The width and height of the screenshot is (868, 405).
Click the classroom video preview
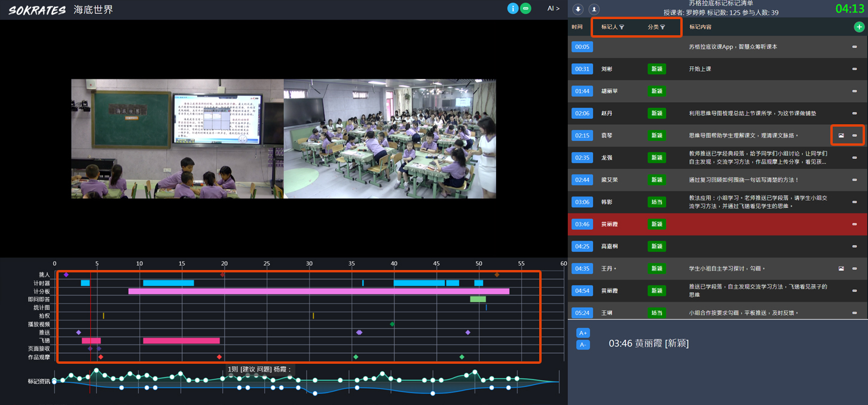(x=283, y=139)
